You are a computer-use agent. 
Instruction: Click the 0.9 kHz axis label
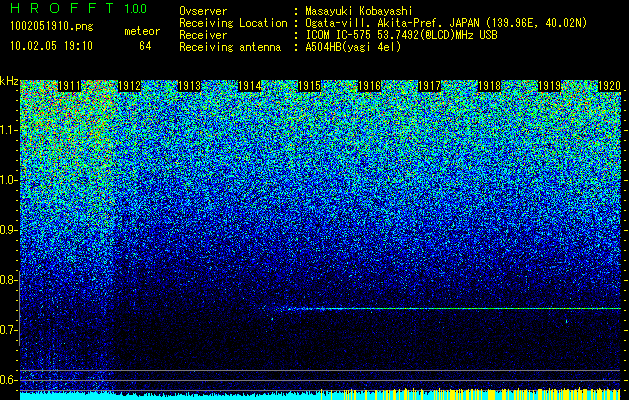(8, 230)
